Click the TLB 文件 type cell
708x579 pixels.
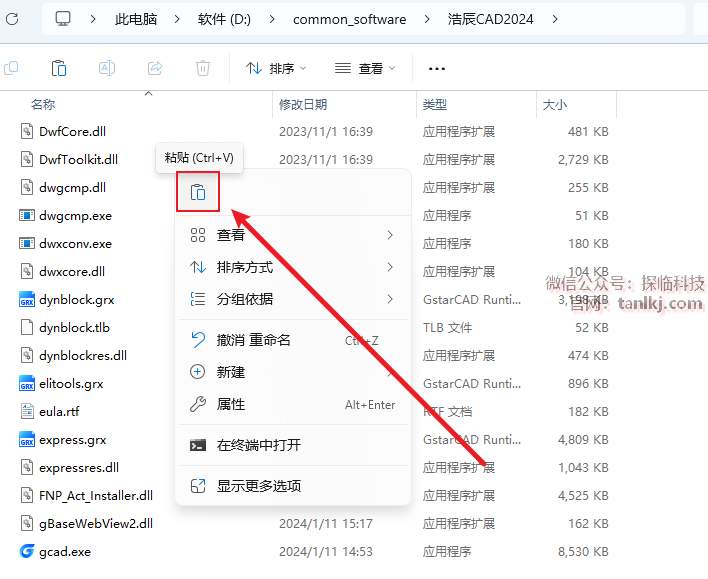[447, 327]
